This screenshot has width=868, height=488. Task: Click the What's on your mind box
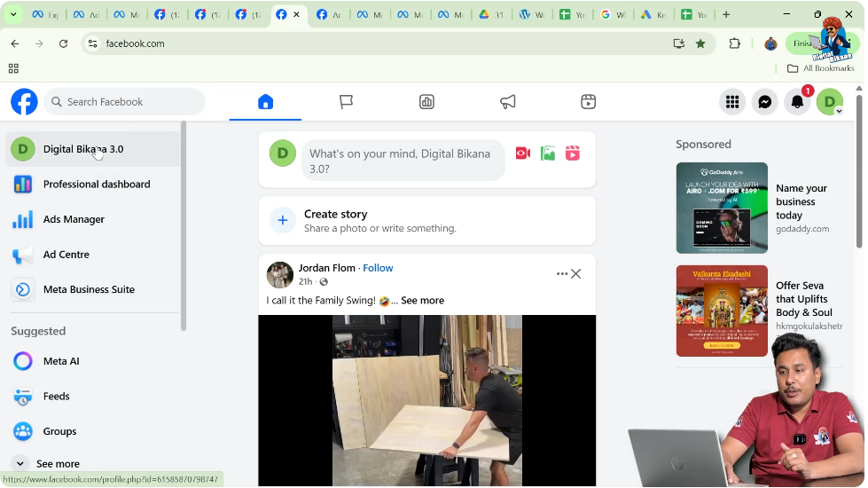(x=403, y=161)
